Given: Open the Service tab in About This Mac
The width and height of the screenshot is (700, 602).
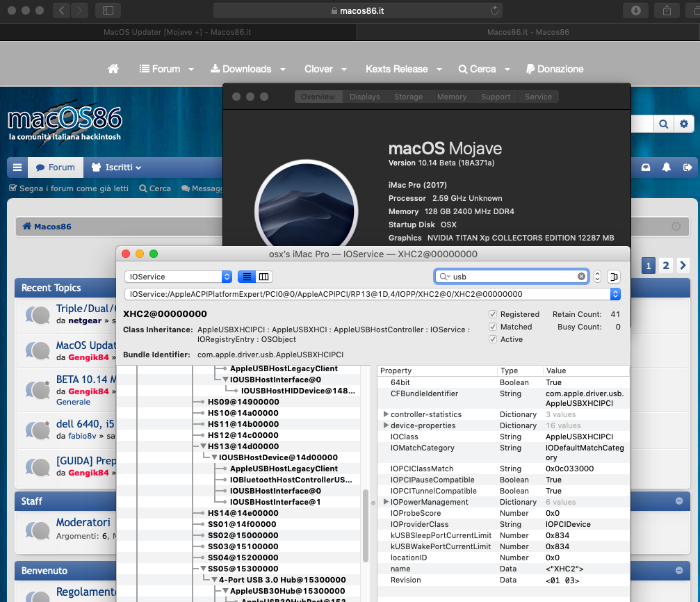Looking at the screenshot, I should click(x=538, y=97).
